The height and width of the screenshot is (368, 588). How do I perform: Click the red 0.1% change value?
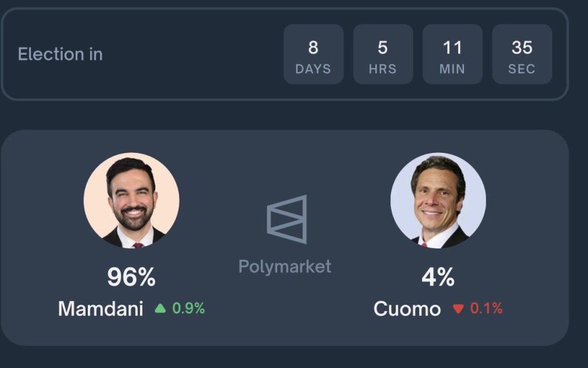486,308
